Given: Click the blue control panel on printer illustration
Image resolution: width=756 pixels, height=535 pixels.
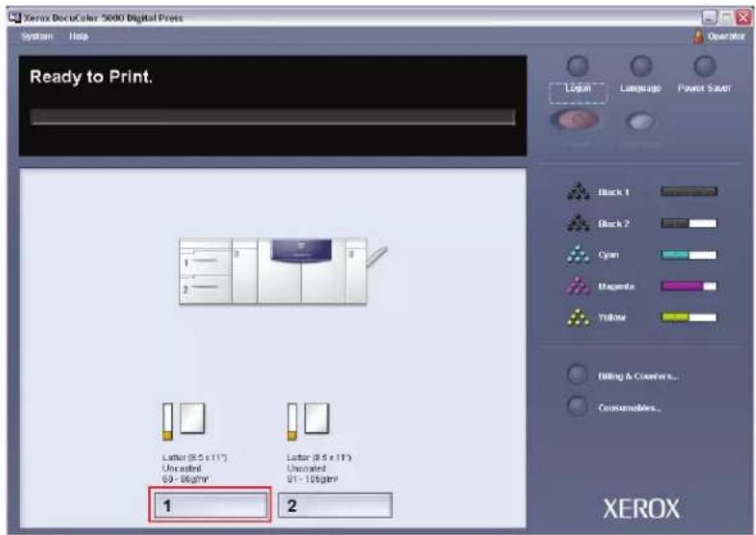Looking at the screenshot, I should click(302, 250).
